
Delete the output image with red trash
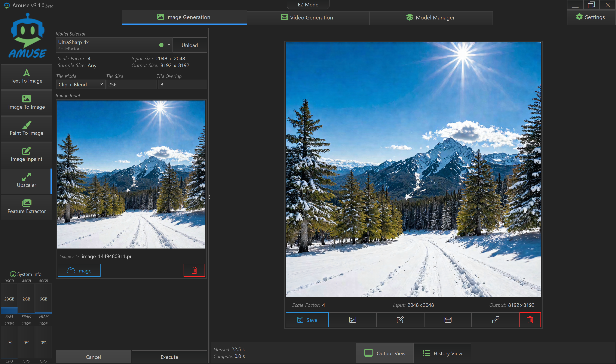pos(530,320)
